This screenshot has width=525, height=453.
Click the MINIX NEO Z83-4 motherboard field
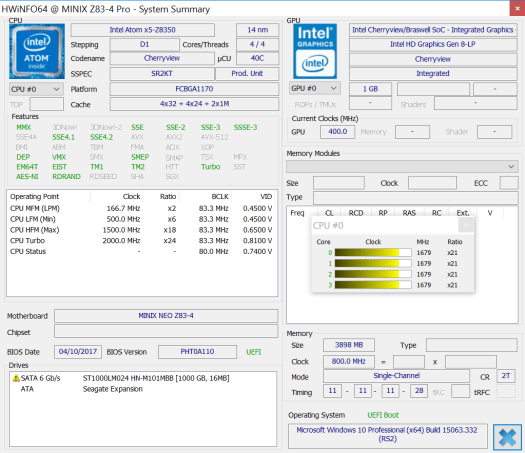(166, 316)
